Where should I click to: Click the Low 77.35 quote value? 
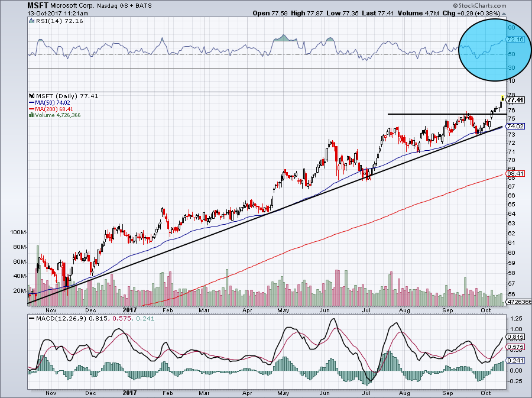tap(343, 13)
